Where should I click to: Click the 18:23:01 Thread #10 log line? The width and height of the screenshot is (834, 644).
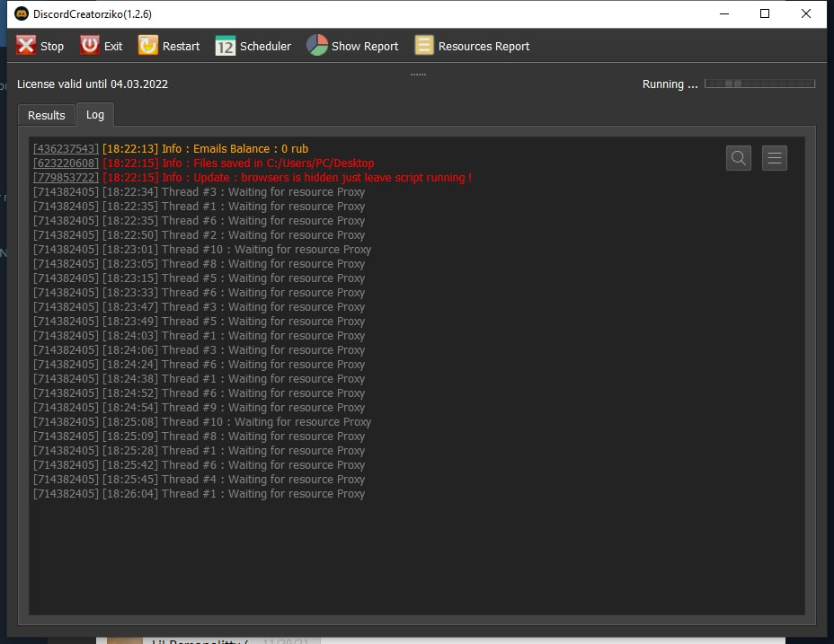coord(202,250)
